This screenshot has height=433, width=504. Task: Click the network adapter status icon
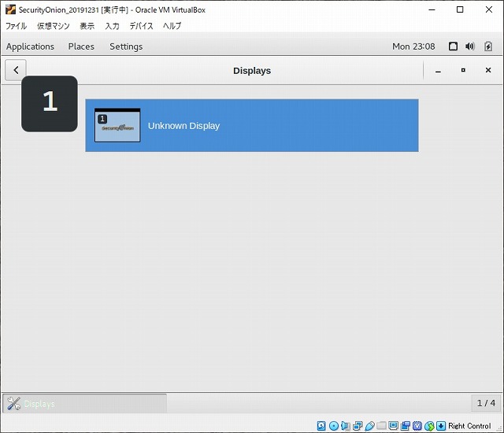point(358,426)
